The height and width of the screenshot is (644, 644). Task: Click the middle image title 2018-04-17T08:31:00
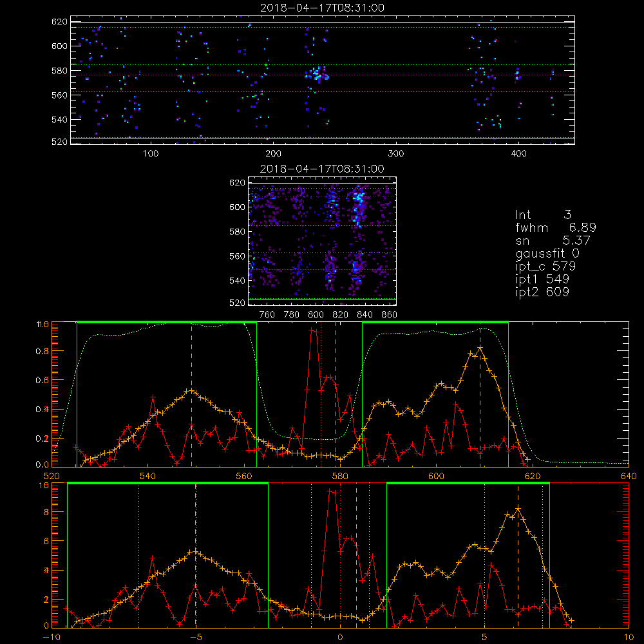[x=323, y=169]
